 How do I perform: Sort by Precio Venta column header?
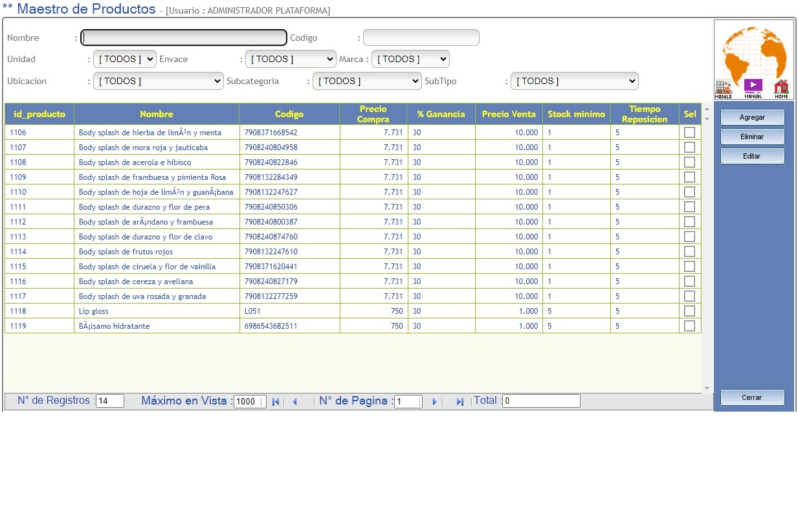coord(509,114)
